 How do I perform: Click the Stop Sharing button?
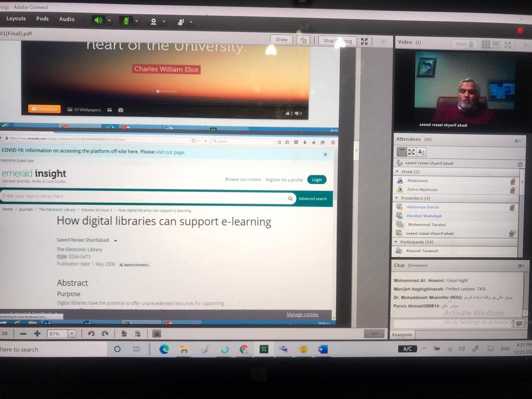click(x=337, y=41)
